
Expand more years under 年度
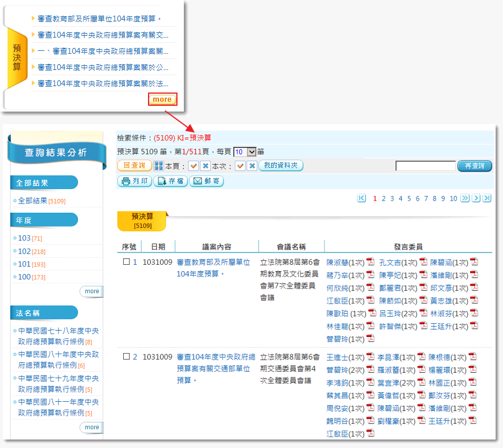coord(91,291)
